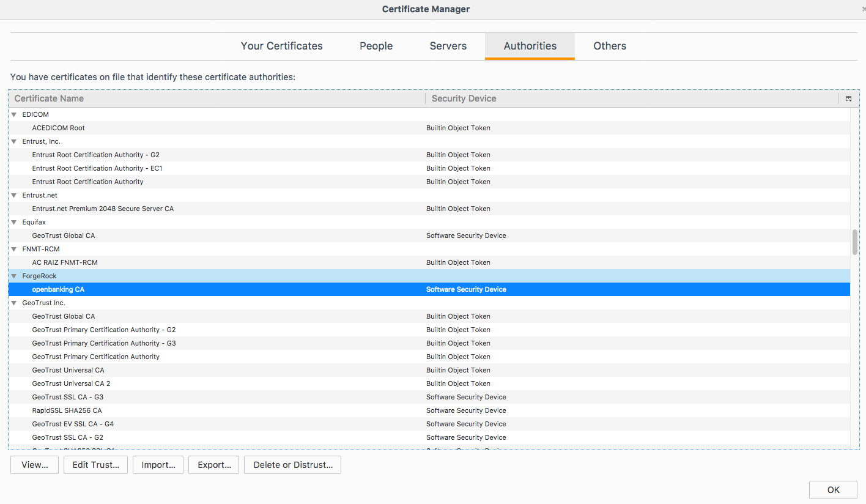Click Builtin Object Token in GeoTrust Universal CA 2 row
Viewport: 866px width, 504px height.
point(458,384)
